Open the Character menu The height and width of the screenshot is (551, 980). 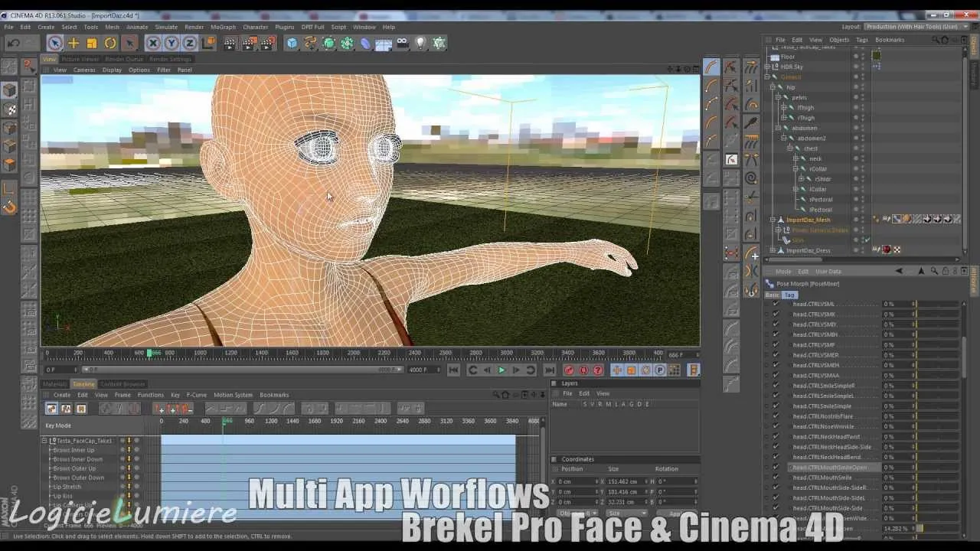[256, 27]
